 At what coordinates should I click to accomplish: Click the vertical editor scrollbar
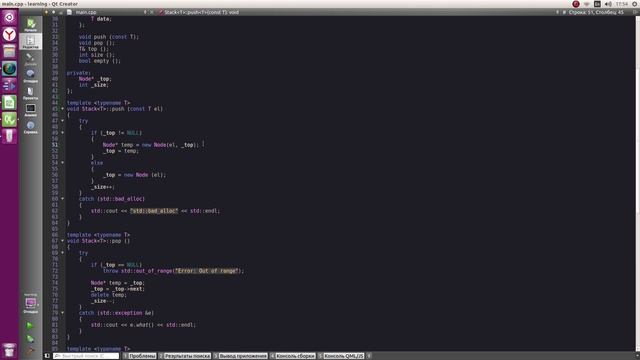click(x=637, y=184)
